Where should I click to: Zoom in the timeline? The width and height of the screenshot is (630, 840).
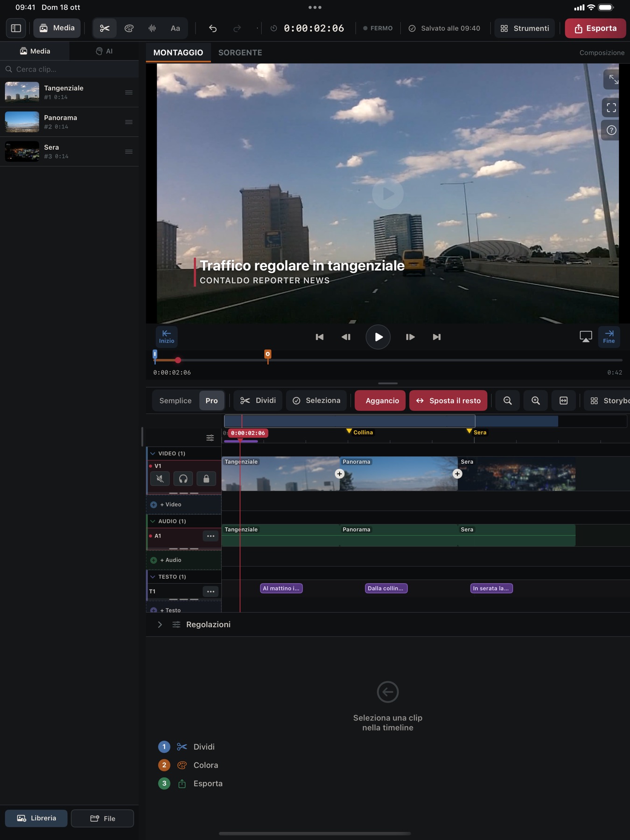tap(536, 401)
